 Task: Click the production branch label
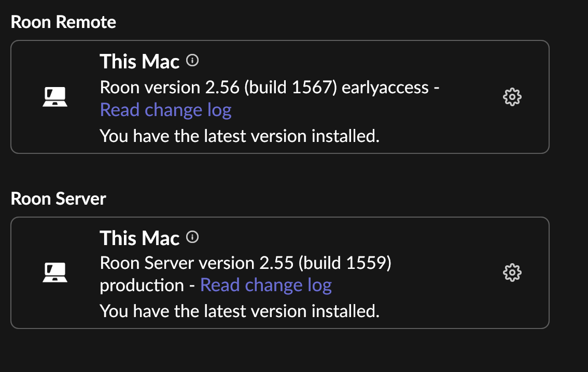[142, 285]
